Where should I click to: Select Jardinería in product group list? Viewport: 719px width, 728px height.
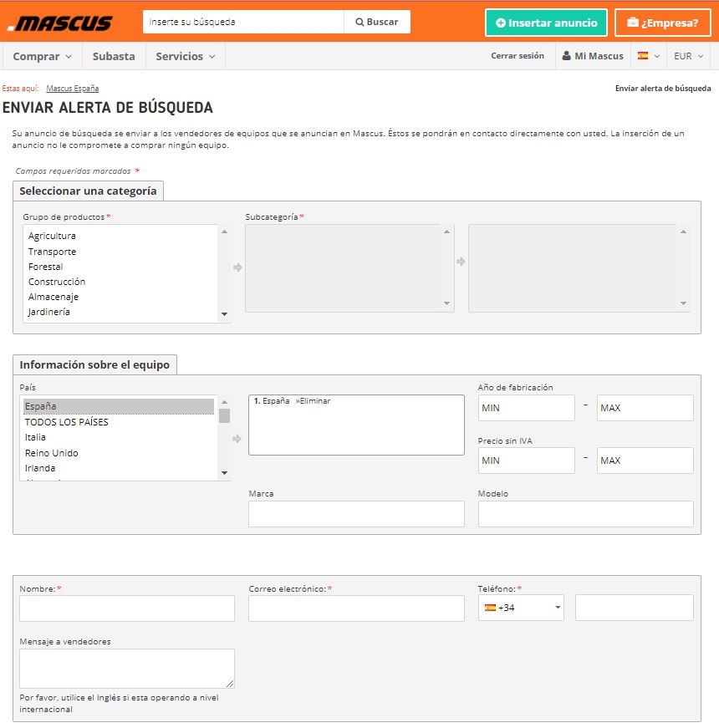point(48,312)
